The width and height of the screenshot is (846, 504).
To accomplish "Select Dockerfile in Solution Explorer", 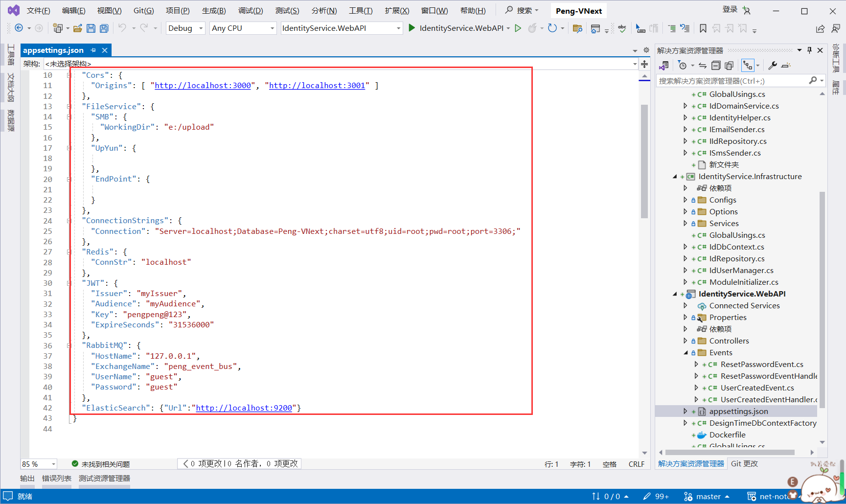I will point(727,435).
